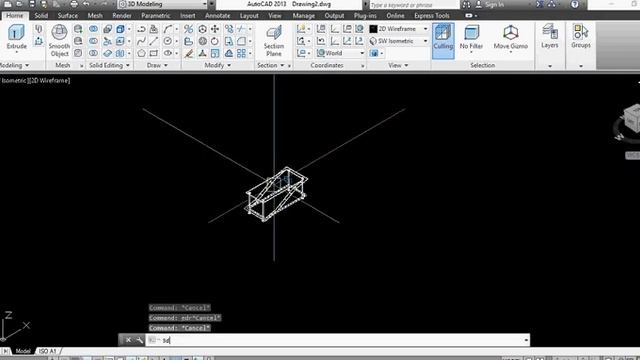The width and height of the screenshot is (640, 360).
Task: Select the Arc draw tool
Action: pos(168,29)
